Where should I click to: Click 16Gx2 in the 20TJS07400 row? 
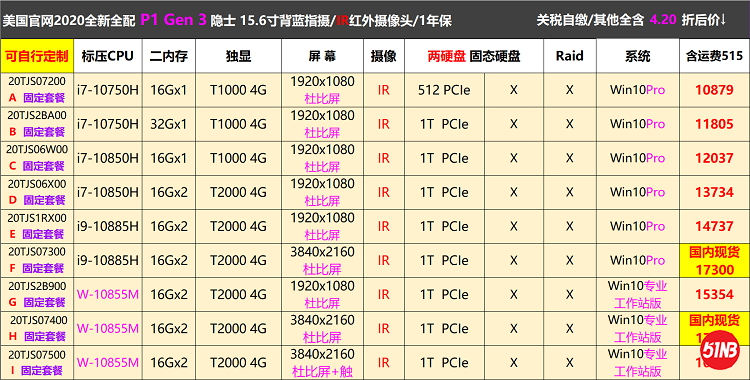(x=169, y=329)
